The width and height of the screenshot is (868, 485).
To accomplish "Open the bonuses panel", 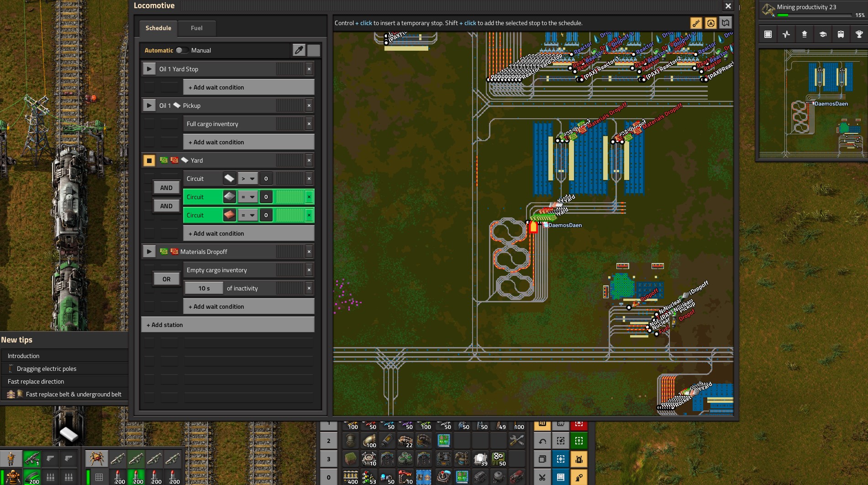I will 805,34.
